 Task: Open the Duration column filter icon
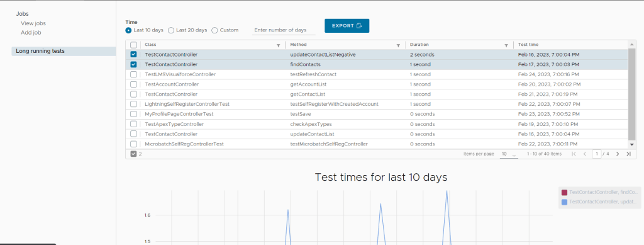point(506,45)
